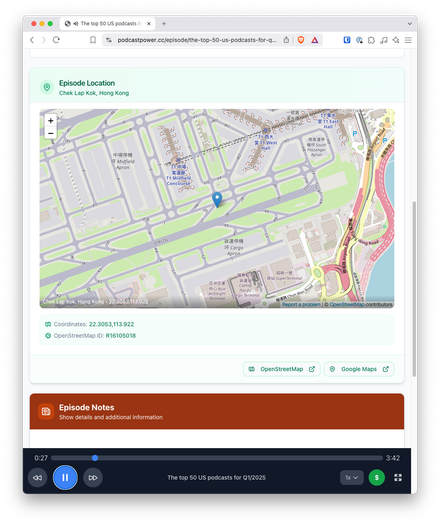Select the top 50 US podcasts tab
The height and width of the screenshot is (524, 440).
[x=107, y=23]
